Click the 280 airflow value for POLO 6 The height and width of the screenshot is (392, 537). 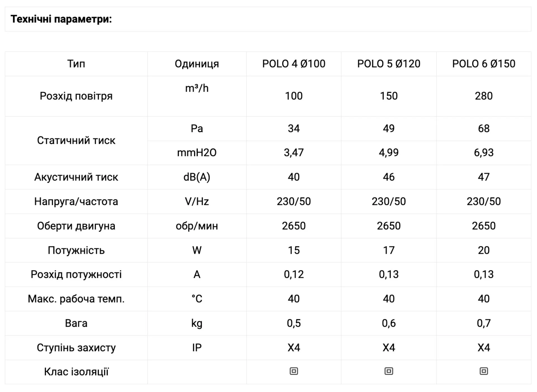484,96
